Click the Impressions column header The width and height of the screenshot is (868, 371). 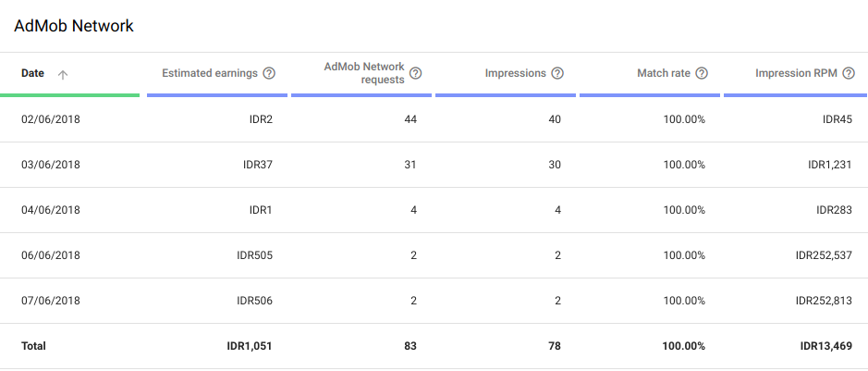click(x=516, y=73)
